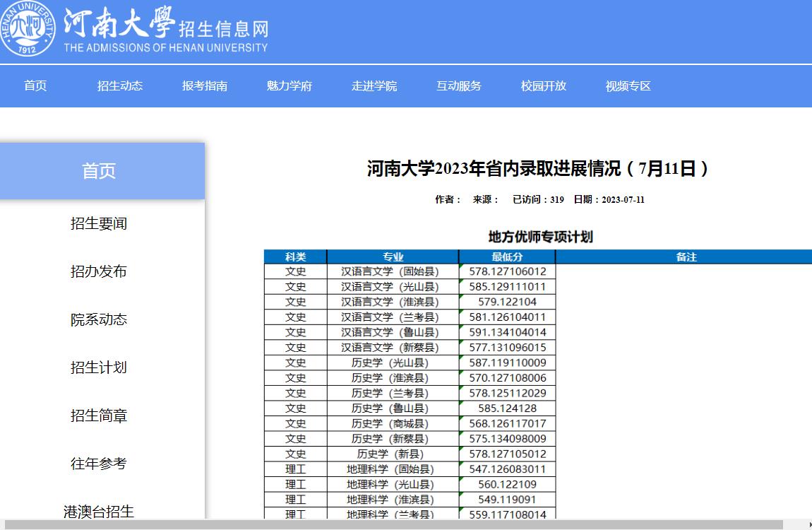The image size is (812, 530).
Task: Open 招生要闻 in the sidebar
Action: pos(98,223)
